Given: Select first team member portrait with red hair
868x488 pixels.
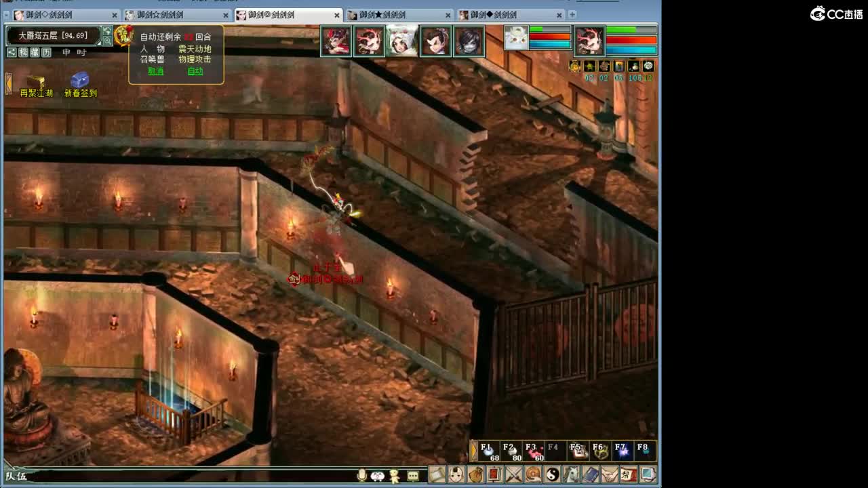Looking at the screenshot, I should [336, 41].
